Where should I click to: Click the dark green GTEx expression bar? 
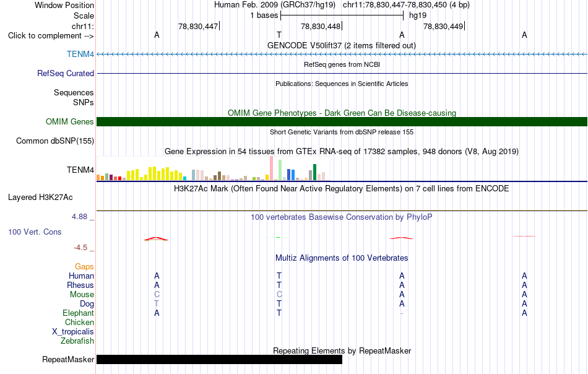(314, 172)
